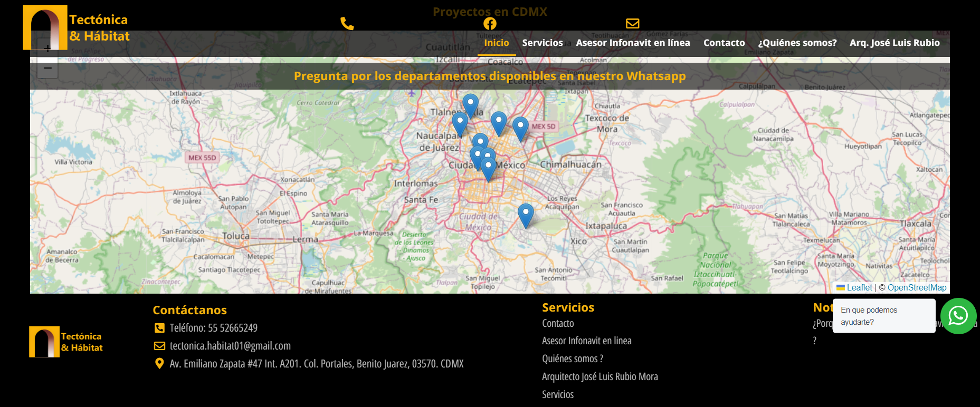The image size is (980, 407).
Task: Open the Servicios navigation menu item
Action: [x=543, y=43]
